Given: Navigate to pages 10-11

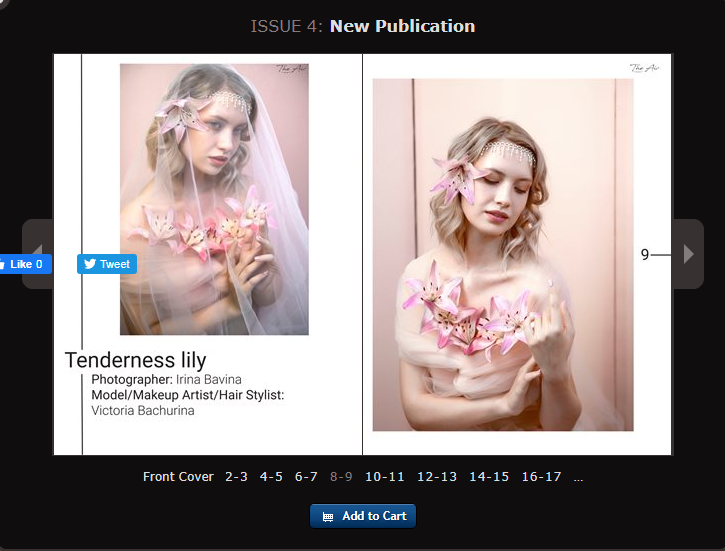Looking at the screenshot, I should pyautogui.click(x=385, y=477).
